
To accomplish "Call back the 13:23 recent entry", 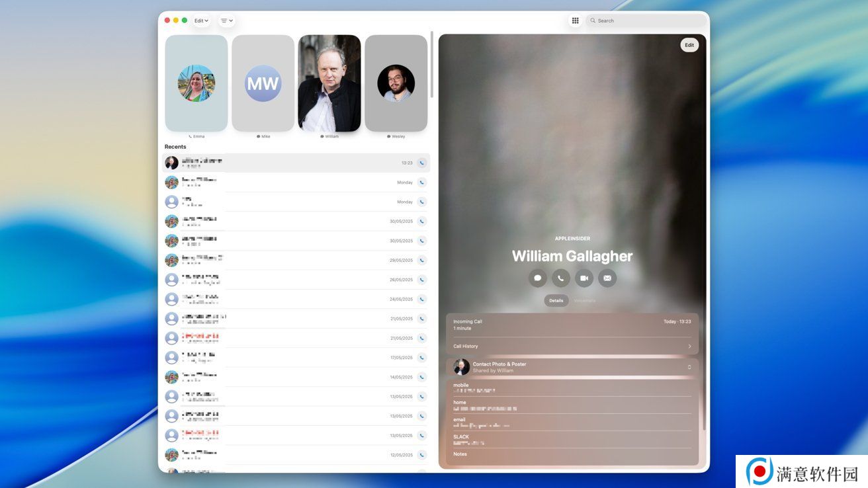I will pyautogui.click(x=421, y=163).
